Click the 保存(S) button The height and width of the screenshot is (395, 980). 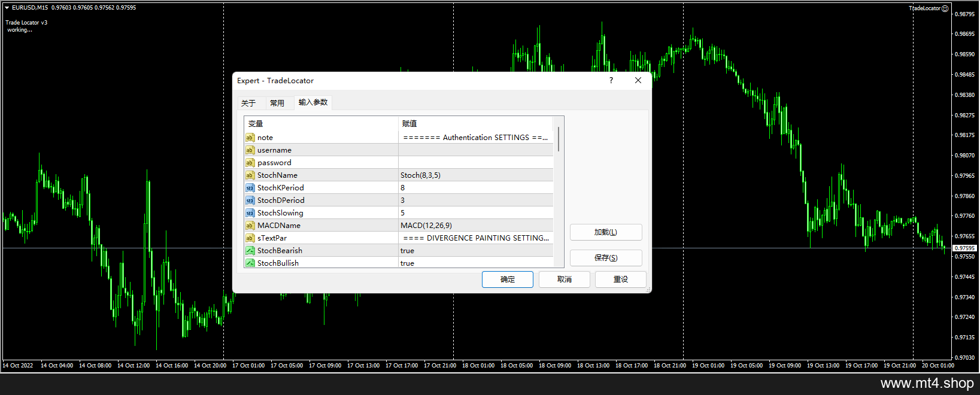(x=606, y=258)
